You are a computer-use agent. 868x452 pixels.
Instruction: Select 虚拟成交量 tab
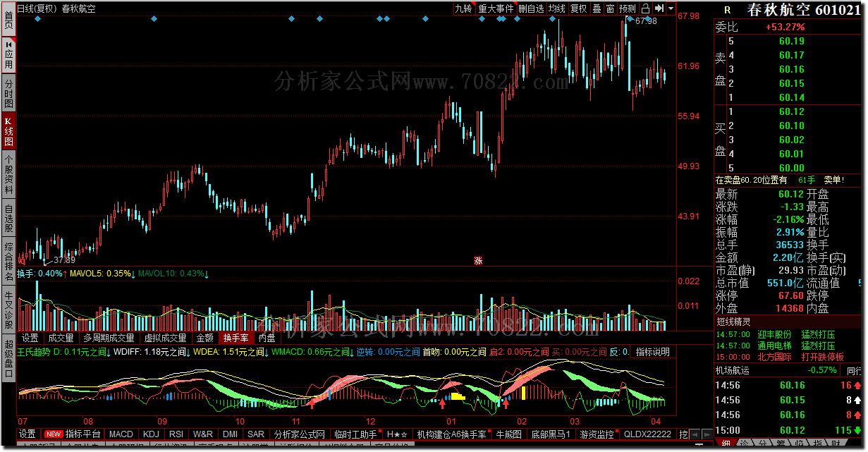click(x=166, y=338)
